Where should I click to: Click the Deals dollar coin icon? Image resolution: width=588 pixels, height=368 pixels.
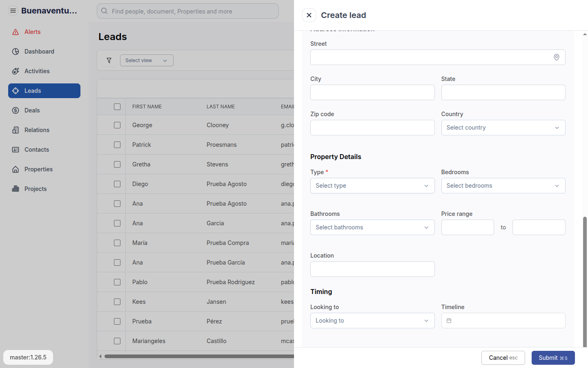[16, 110]
